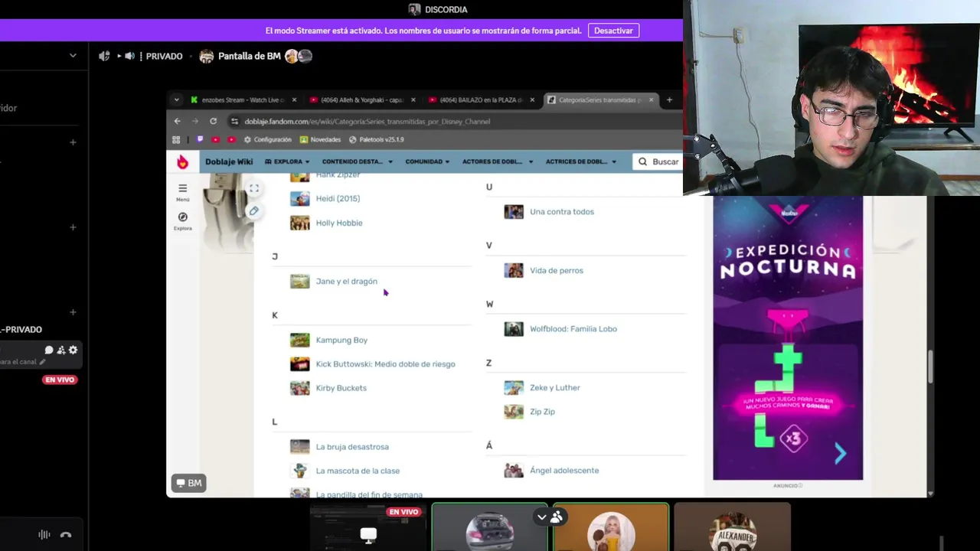
Task: Open the Kampung Boy link
Action: pos(341,340)
